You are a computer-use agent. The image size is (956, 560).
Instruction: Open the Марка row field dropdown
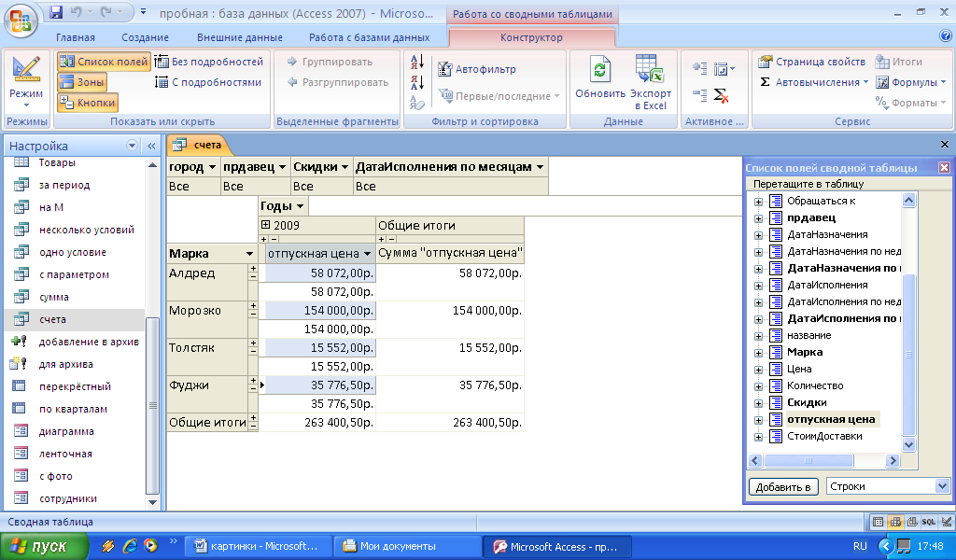(249, 254)
